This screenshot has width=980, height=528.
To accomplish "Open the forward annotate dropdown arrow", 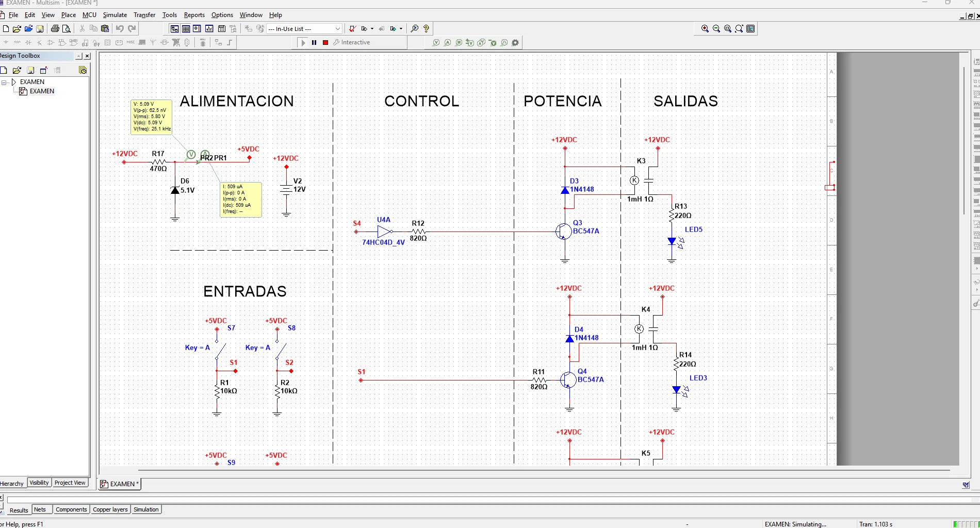I will pos(401,29).
